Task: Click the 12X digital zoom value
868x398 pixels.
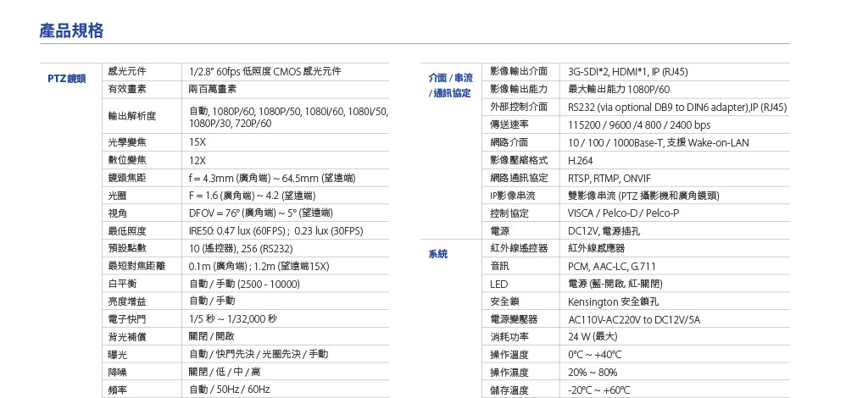Action: click(198, 160)
